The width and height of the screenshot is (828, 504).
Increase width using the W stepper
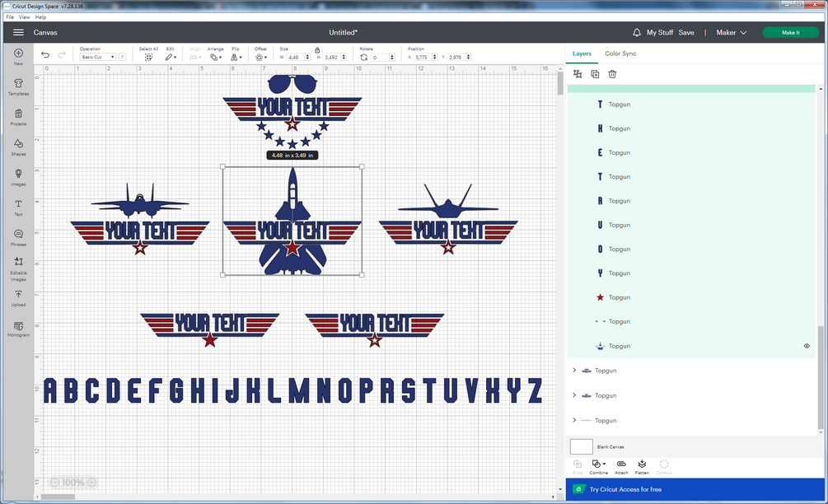tap(307, 55)
